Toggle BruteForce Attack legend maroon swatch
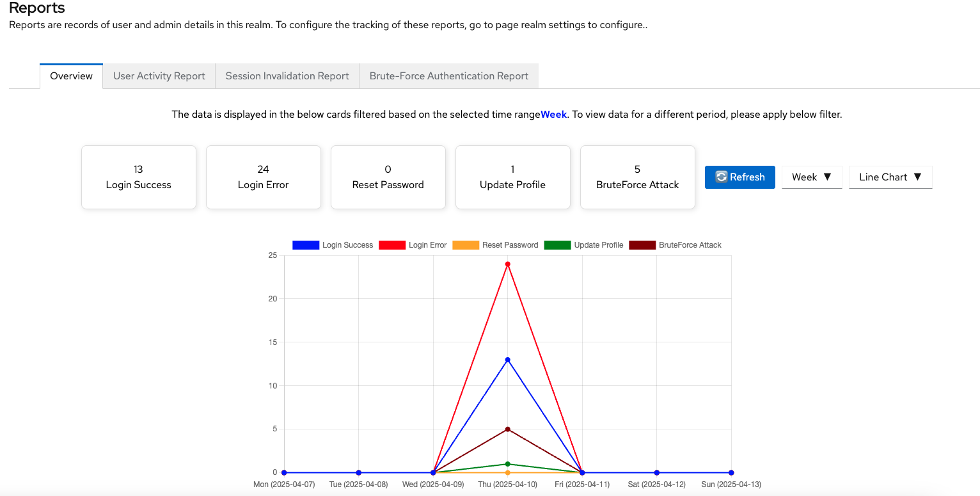Screen dimensions: 980x496 coord(642,245)
